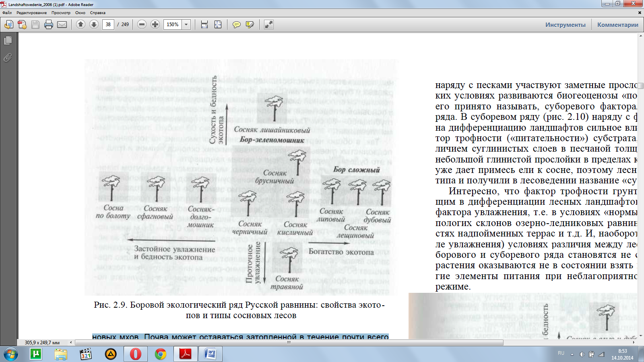Click the page size text 305,9 x 249,7 мм
This screenshot has width=644, height=362.
[x=42, y=343]
